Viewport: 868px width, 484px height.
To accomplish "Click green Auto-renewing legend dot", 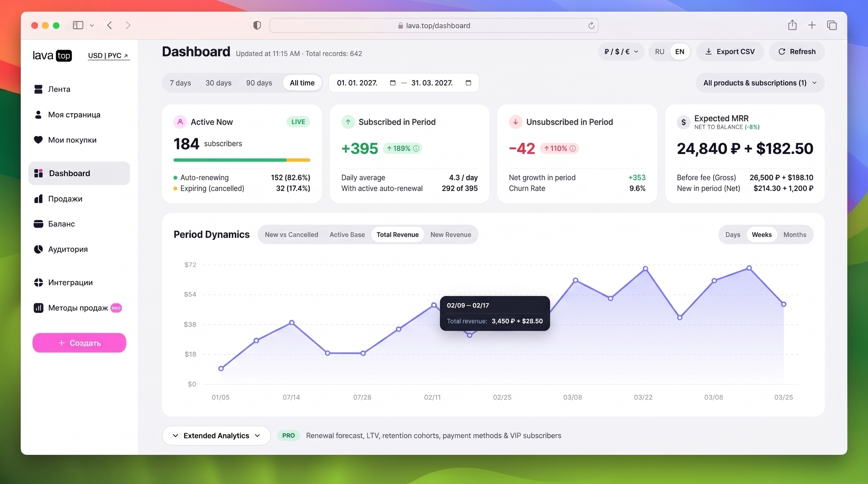I will [175, 178].
